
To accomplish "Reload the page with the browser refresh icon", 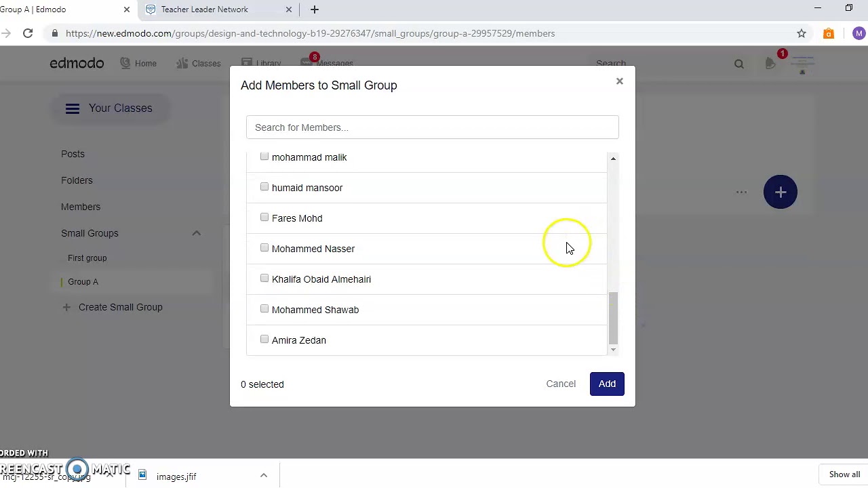I will (28, 33).
